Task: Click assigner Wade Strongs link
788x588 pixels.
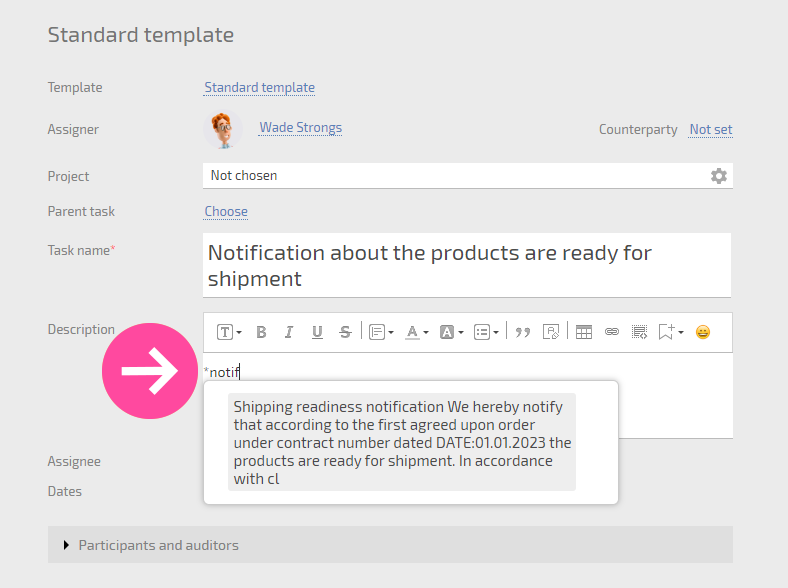Action: click(x=301, y=128)
